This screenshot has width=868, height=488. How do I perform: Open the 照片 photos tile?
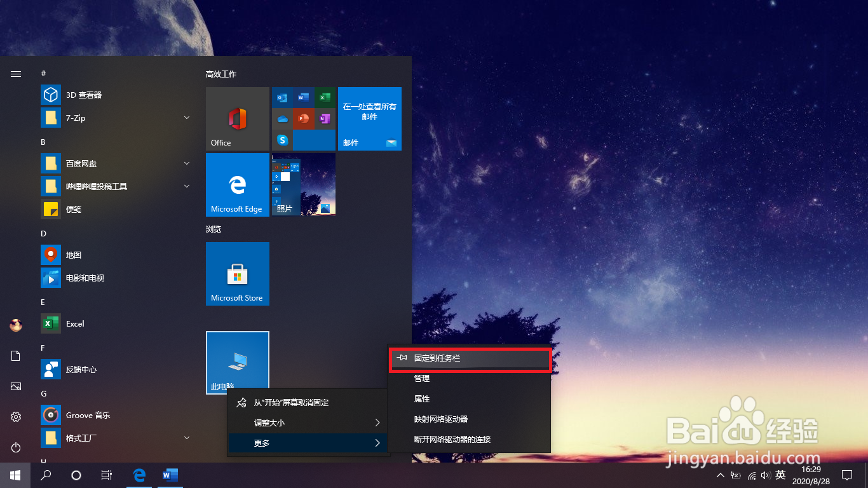304,185
